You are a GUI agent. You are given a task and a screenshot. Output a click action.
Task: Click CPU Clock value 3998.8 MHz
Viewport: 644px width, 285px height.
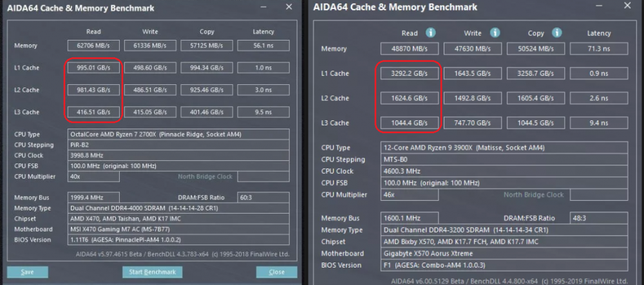tap(178, 156)
